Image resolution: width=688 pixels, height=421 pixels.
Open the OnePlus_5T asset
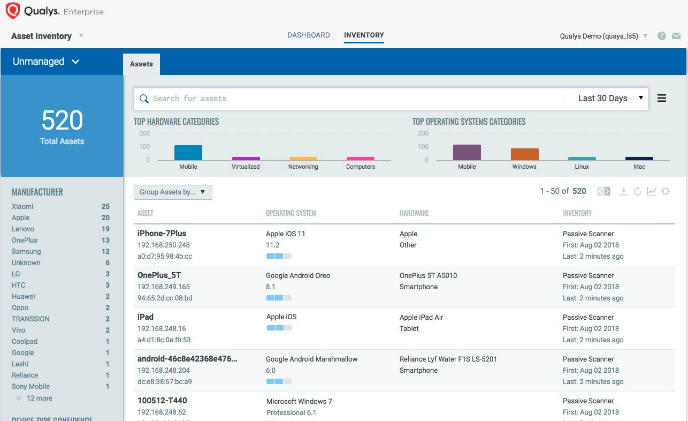click(x=159, y=275)
